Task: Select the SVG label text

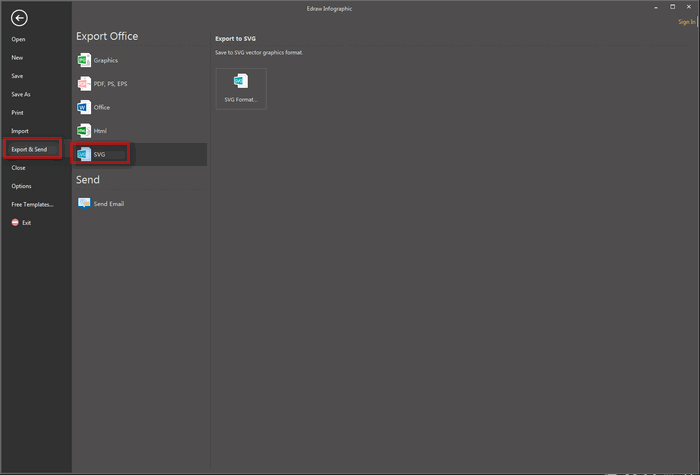Action: [x=99, y=154]
